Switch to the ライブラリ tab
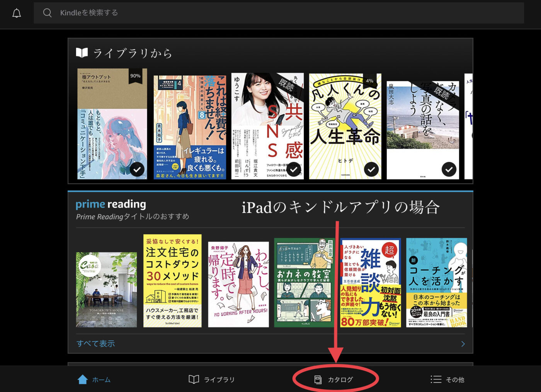This screenshot has height=392, width=541. tap(211, 380)
